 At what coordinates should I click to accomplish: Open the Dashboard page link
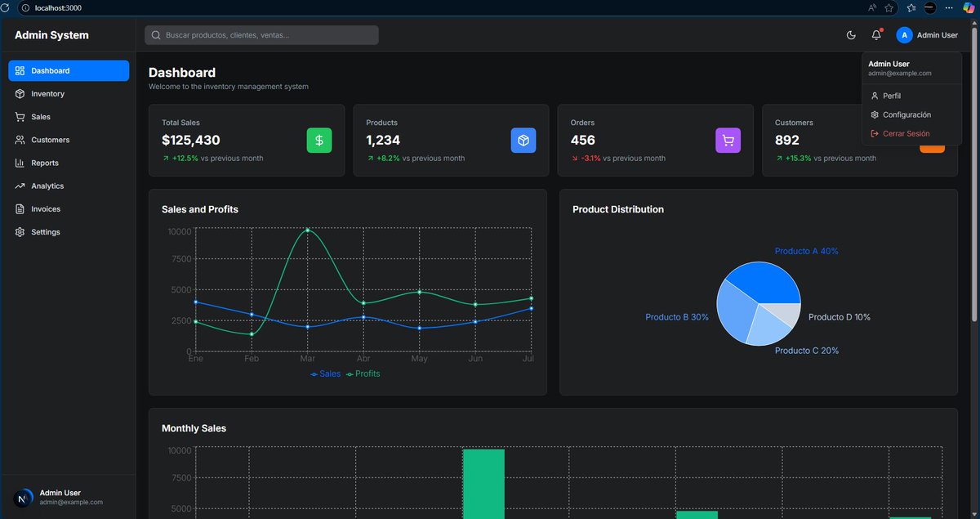(x=49, y=70)
